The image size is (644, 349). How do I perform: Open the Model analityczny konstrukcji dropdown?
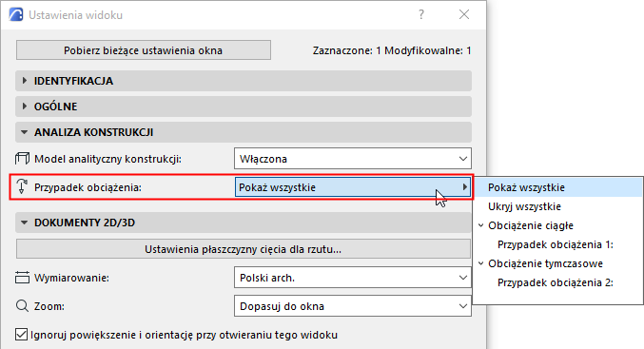click(353, 159)
